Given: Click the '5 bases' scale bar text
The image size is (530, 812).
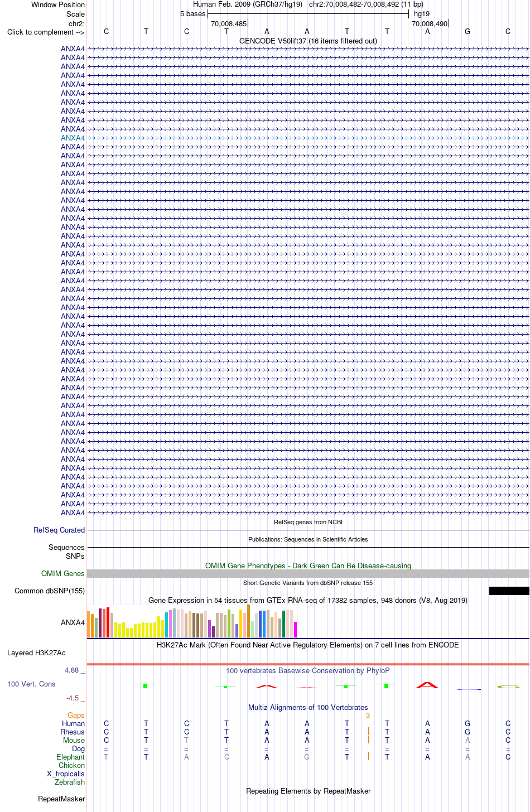Looking at the screenshot, I should 193,14.
